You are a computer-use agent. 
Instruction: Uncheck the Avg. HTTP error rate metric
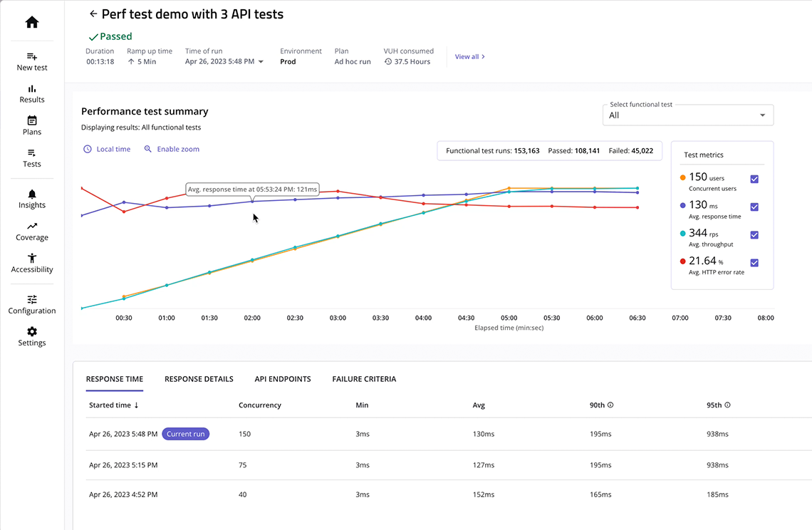754,262
